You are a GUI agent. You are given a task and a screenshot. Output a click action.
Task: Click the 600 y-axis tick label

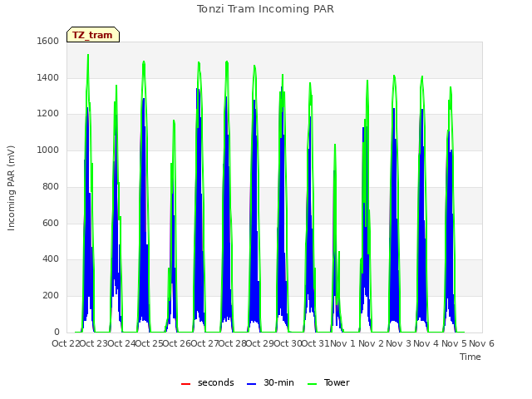(51, 223)
